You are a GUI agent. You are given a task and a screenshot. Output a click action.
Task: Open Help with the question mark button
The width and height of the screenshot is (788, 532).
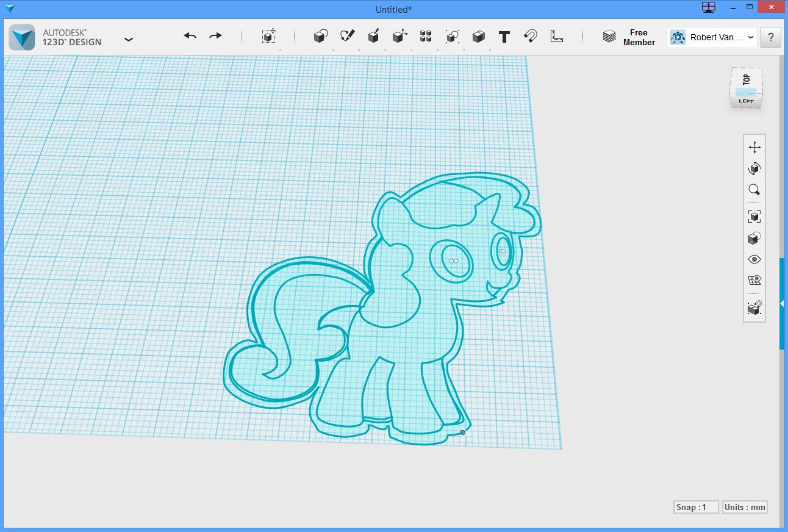(770, 37)
